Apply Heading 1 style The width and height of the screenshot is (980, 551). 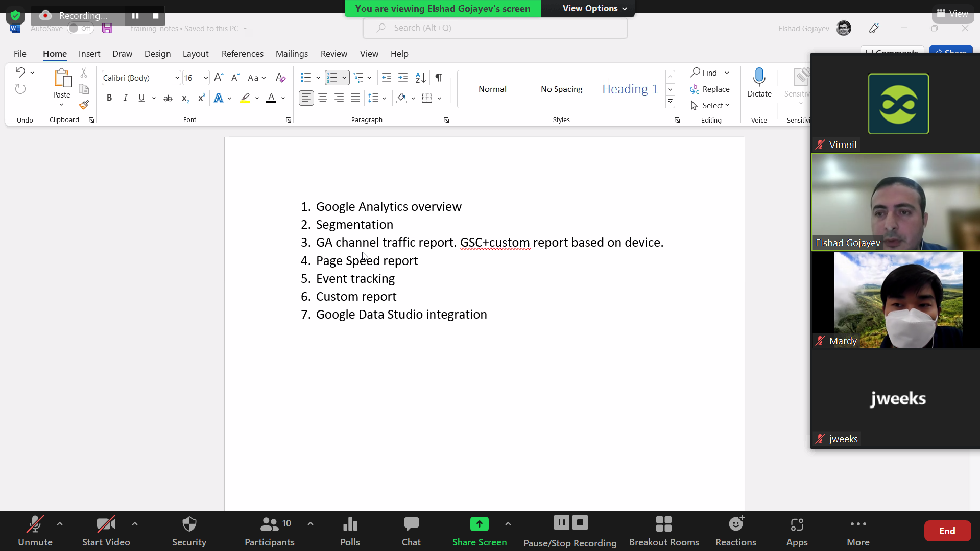point(630,89)
